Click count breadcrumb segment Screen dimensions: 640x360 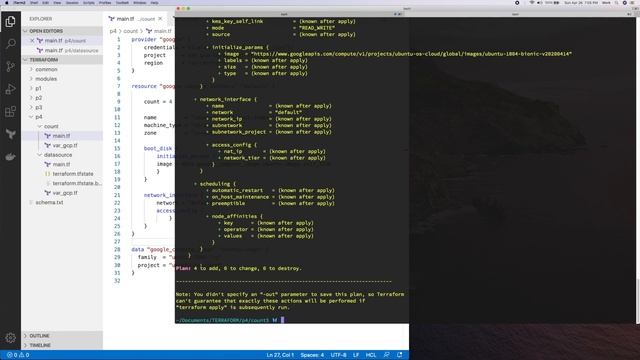[131, 31]
